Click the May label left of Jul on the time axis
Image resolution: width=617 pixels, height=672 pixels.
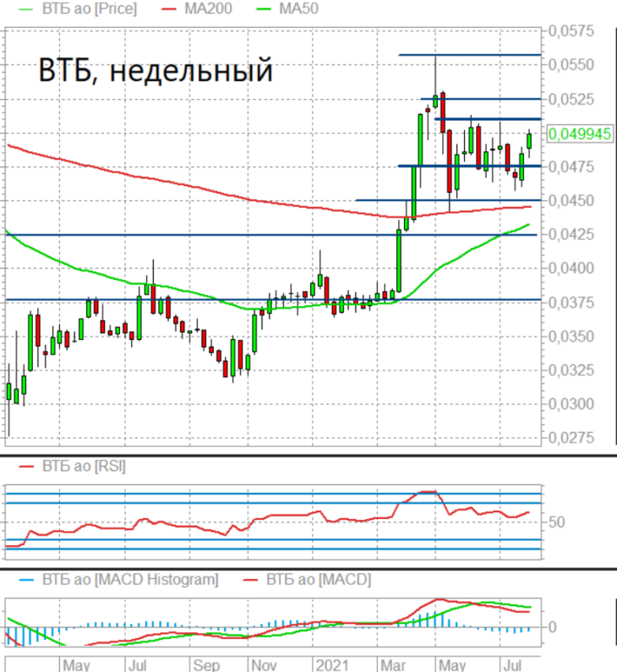[76, 665]
